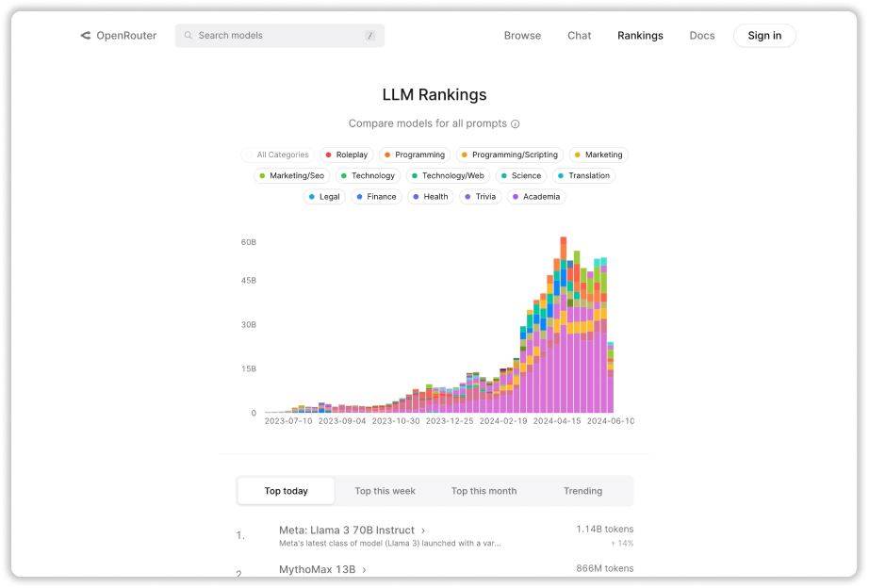The height and width of the screenshot is (588, 869).
Task: Toggle the Programming/Scripting category chip
Action: 510,155
